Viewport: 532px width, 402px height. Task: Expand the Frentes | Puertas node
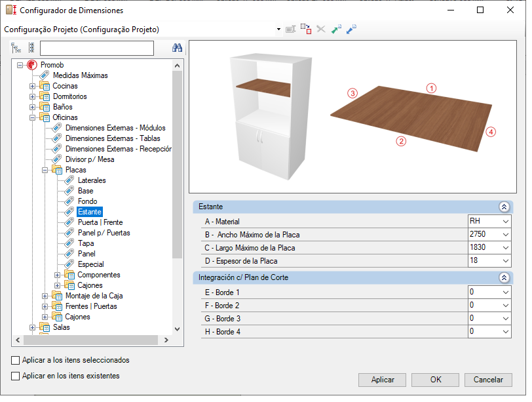click(45, 307)
